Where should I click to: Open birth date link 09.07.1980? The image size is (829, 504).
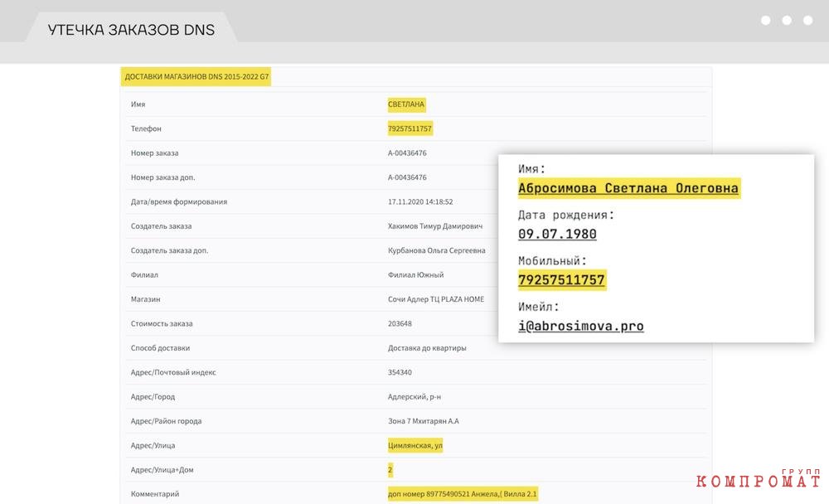point(557,234)
